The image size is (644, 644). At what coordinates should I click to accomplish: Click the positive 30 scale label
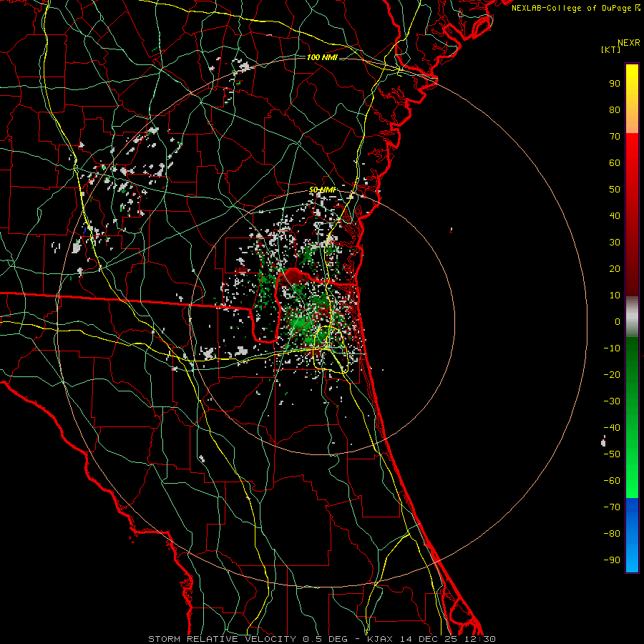click(615, 243)
